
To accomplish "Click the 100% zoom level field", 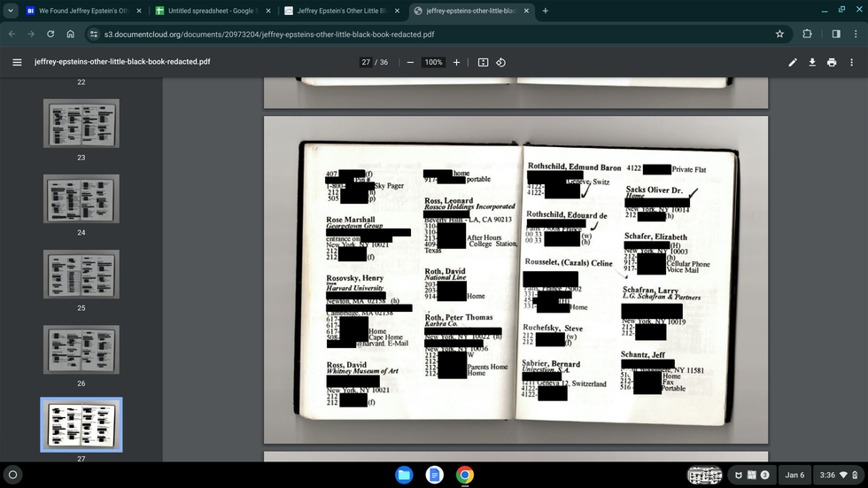I will (x=433, y=63).
